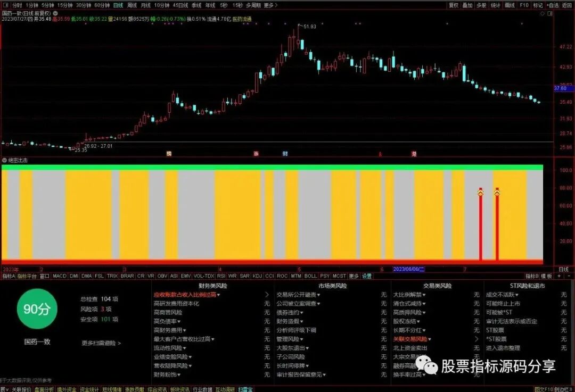Select 60分钟 period
Image resolution: width=575 pixels, height=392 pixels.
(x=102, y=5)
